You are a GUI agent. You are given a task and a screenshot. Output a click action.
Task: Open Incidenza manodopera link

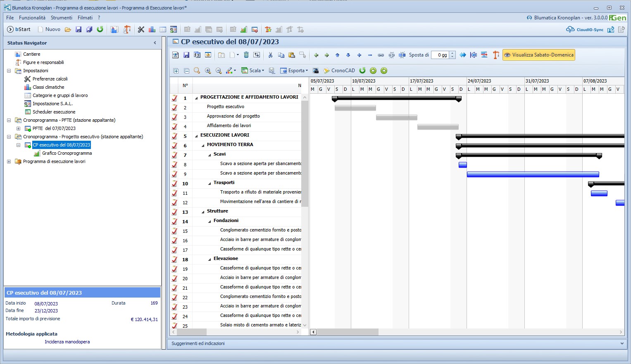(67, 342)
